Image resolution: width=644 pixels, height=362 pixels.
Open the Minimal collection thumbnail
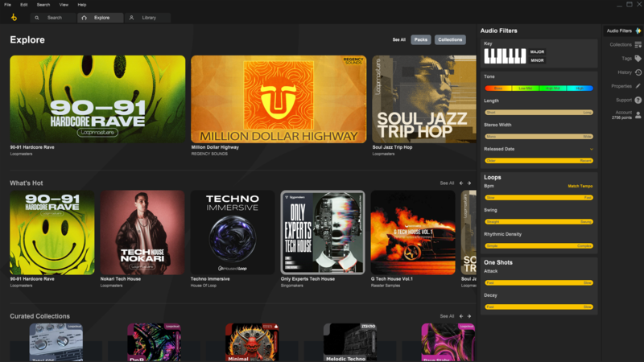coord(252,343)
